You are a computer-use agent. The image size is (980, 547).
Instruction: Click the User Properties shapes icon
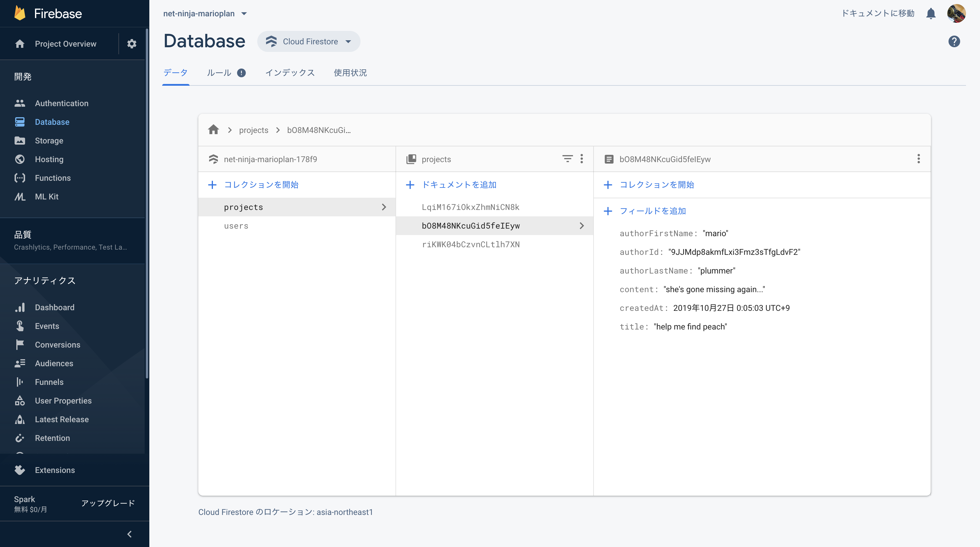[20, 400]
